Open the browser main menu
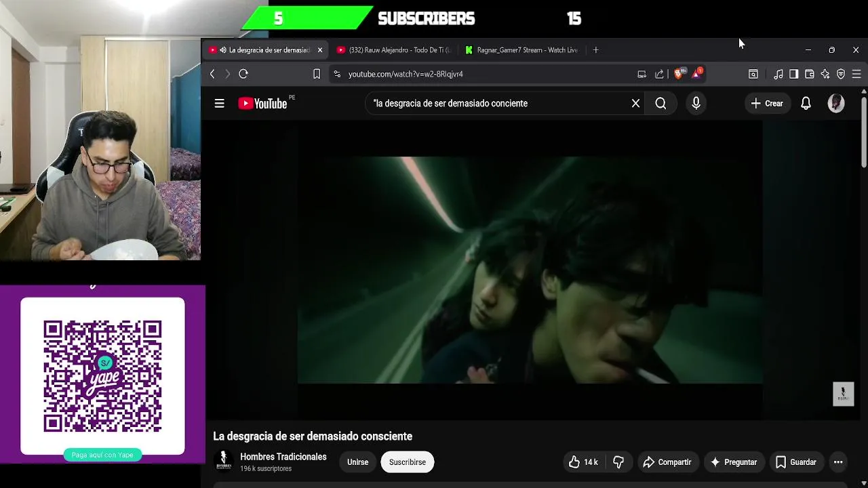This screenshot has width=868, height=488. pyautogui.click(x=856, y=74)
